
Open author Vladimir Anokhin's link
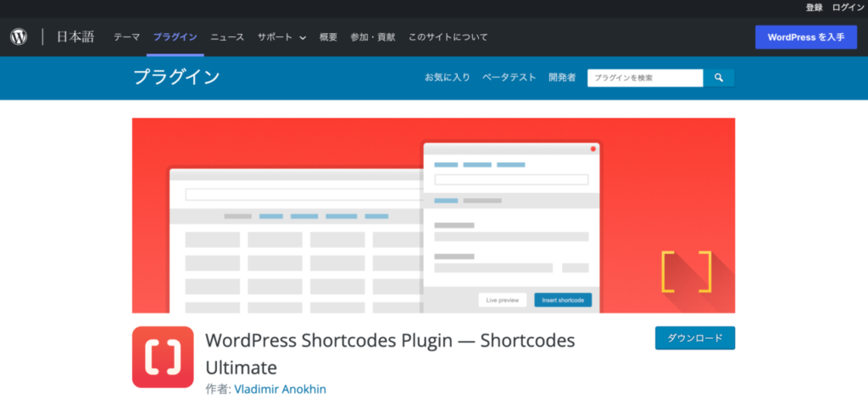280,390
